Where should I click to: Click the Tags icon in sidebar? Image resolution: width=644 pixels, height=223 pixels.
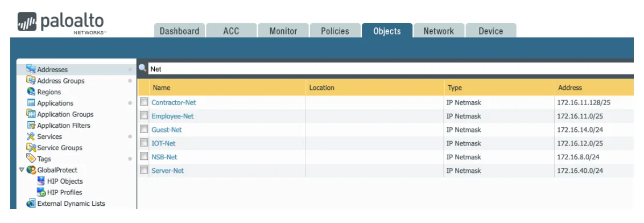[x=31, y=158]
